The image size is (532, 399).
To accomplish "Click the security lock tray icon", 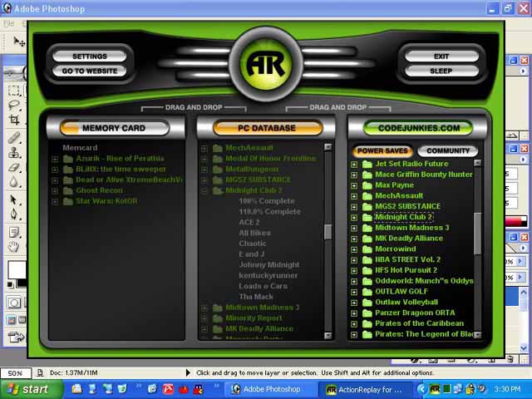I will pos(470,389).
